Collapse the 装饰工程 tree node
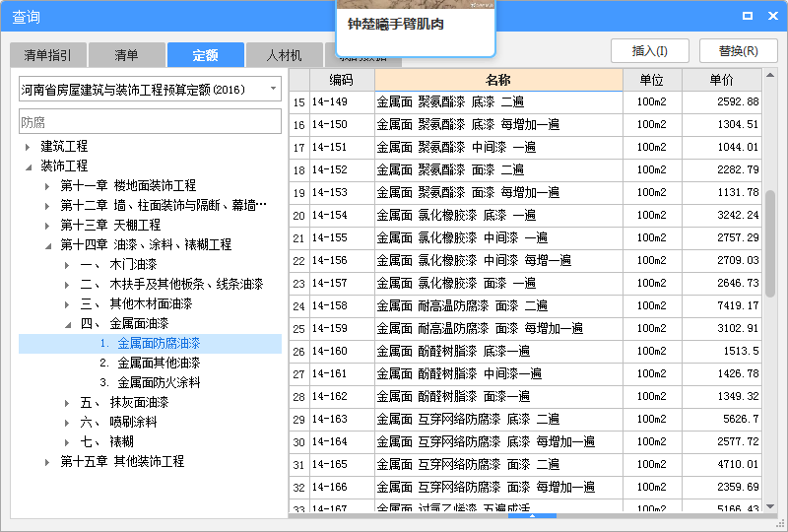This screenshot has height=532, width=788. (x=29, y=166)
